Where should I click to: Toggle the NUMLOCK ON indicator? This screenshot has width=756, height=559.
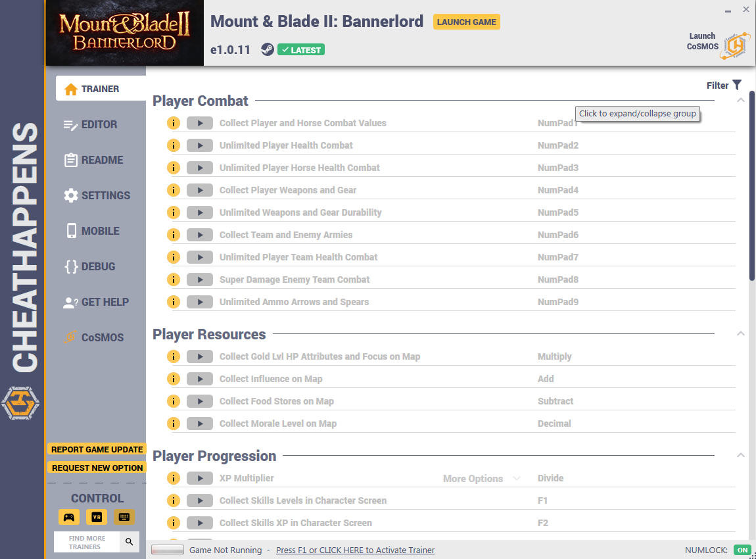point(742,550)
